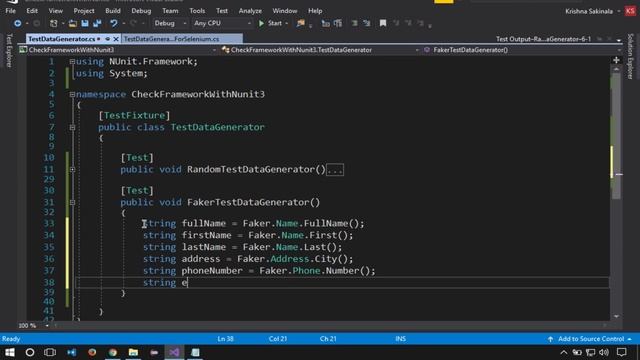Click the split editor icon above the scrollbar
This screenshot has width=640, height=360.
coord(616,60)
